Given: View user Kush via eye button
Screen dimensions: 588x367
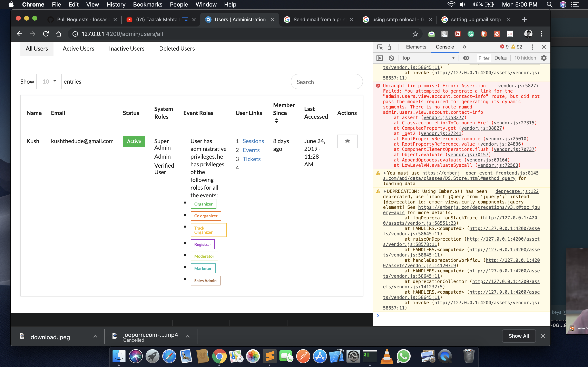Looking at the screenshot, I should coord(347,141).
